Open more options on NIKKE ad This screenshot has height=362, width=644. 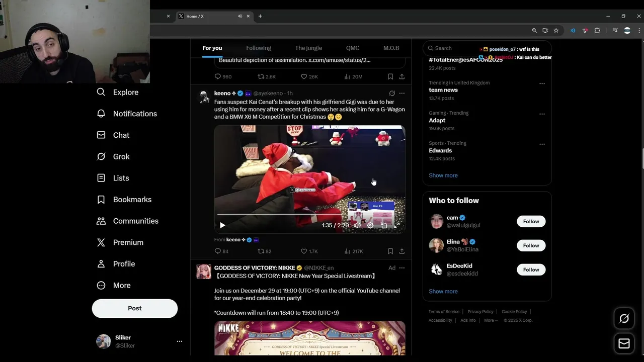[x=402, y=268]
